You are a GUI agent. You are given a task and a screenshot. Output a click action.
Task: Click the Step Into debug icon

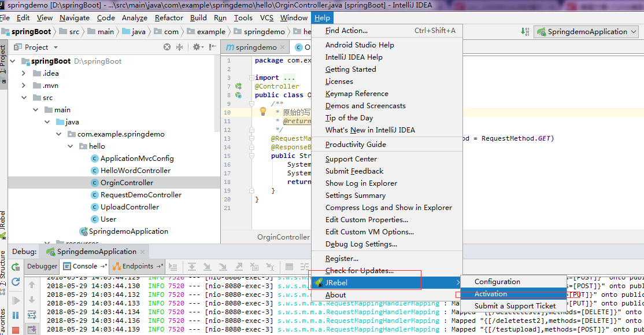pyautogui.click(x=208, y=267)
